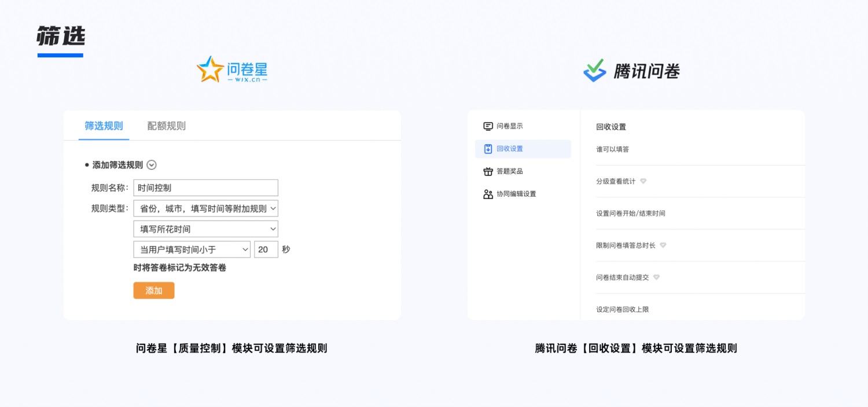Click caption 腾讯问卷【回收设置】模块可设置筛选规则
Viewport: 868px width, 407px height.
[636, 348]
